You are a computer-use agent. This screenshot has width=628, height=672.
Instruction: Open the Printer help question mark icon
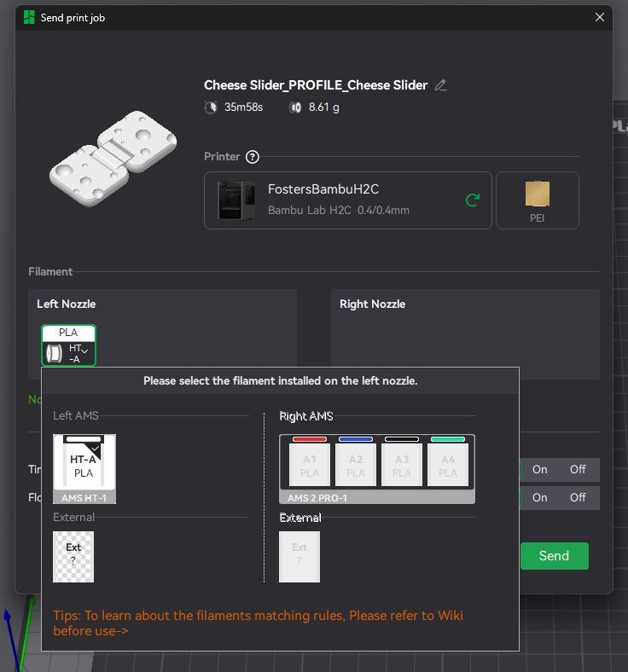click(x=252, y=157)
